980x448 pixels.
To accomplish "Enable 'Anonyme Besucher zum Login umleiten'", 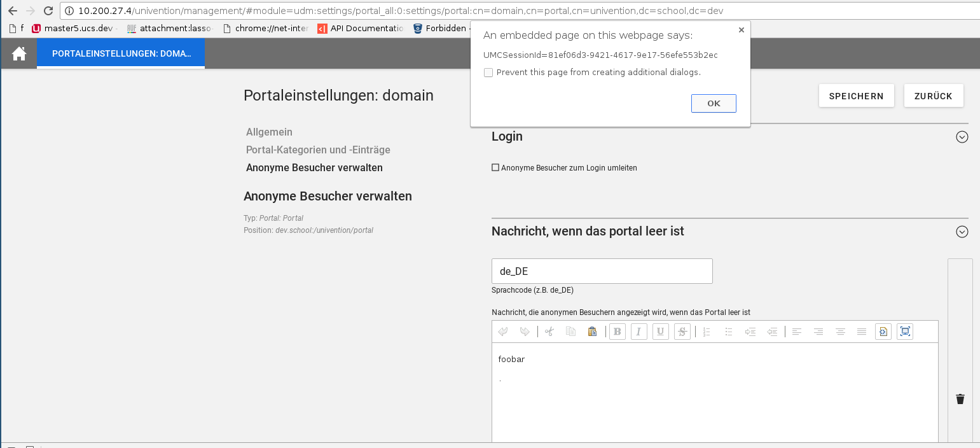I will 495,168.
